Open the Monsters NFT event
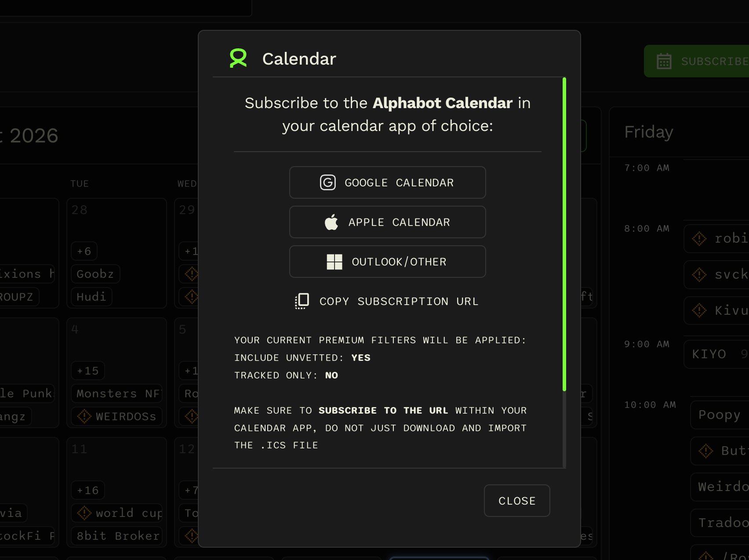Image resolution: width=749 pixels, height=560 pixels. coord(117,393)
